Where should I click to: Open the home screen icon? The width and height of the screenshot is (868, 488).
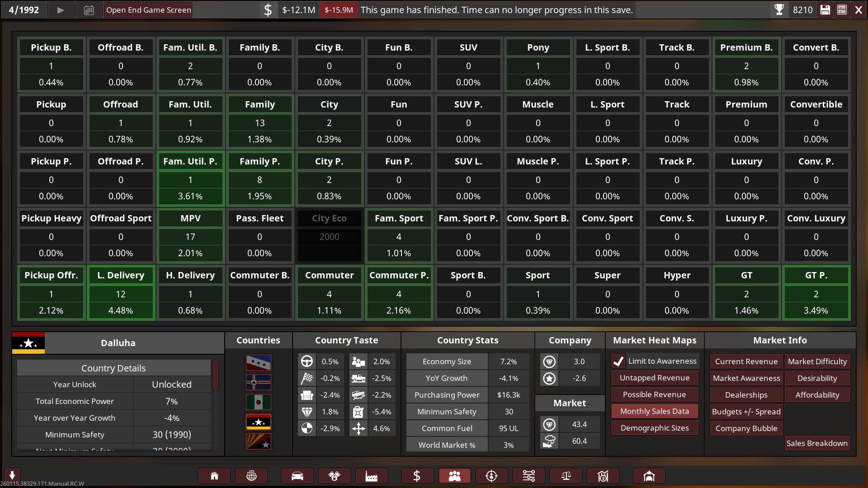[x=214, y=476]
